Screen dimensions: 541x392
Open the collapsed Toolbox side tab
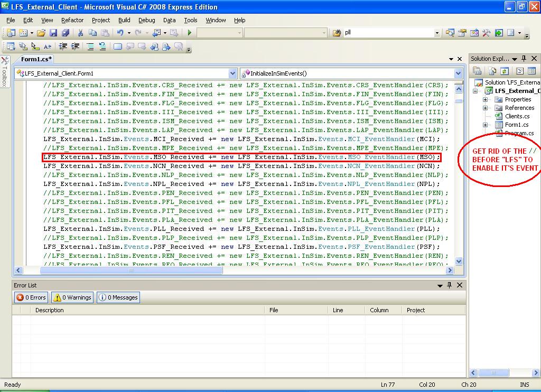(5, 72)
